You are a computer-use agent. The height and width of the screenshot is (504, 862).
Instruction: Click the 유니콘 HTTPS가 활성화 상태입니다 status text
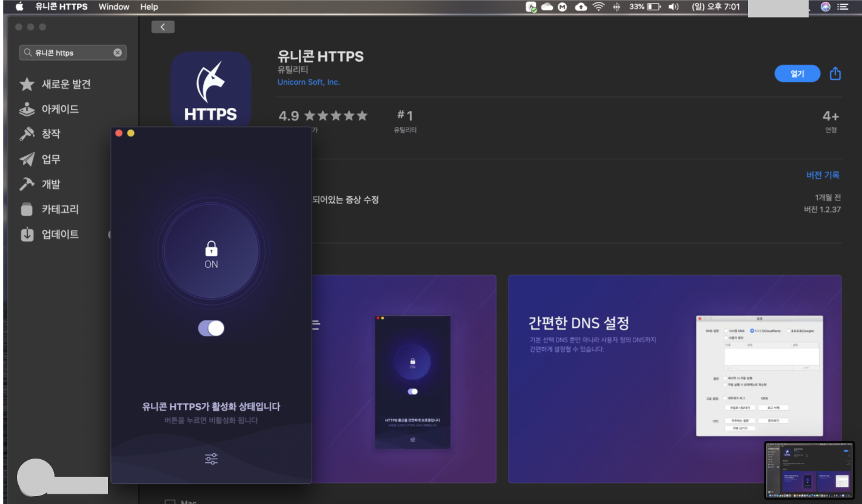pyautogui.click(x=211, y=406)
